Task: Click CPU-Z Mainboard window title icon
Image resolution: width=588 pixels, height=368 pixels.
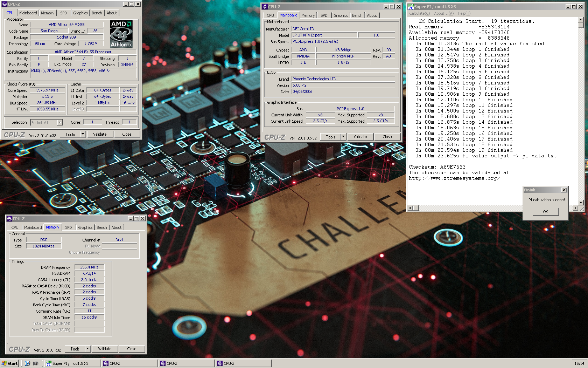Action: point(265,7)
